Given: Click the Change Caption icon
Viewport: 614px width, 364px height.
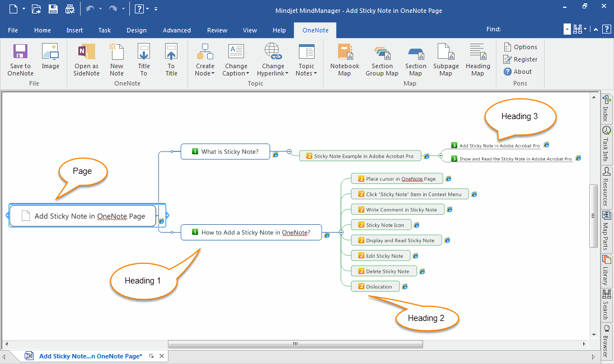Looking at the screenshot, I should (236, 51).
